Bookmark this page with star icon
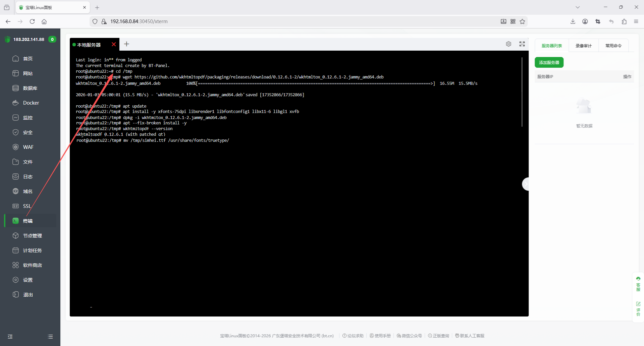The width and height of the screenshot is (644, 346). tap(522, 21)
